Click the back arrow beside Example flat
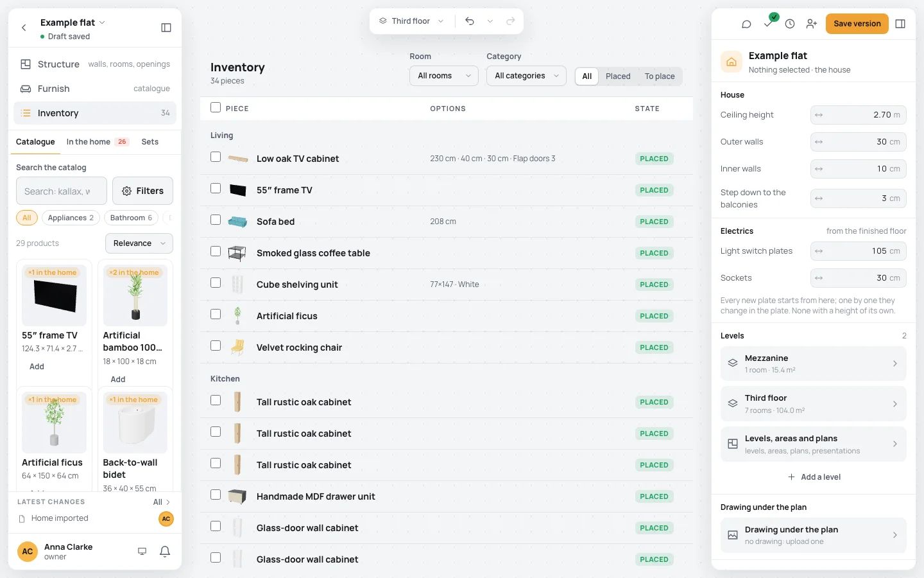Screen dimensions: 924x578 pos(24,28)
